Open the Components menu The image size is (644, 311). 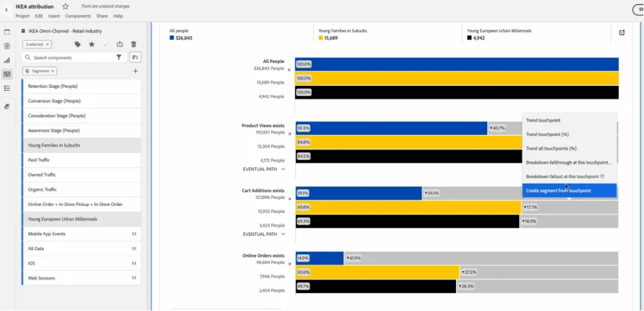[x=78, y=16]
